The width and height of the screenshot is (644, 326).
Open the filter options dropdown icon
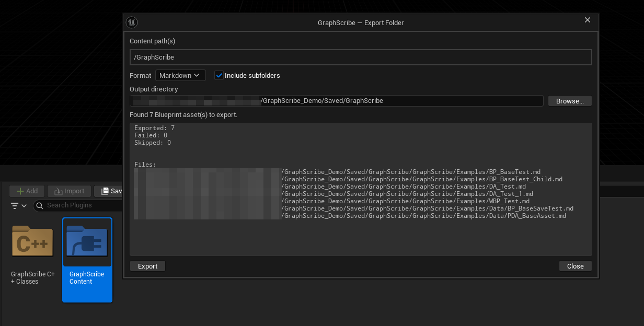pyautogui.click(x=19, y=205)
